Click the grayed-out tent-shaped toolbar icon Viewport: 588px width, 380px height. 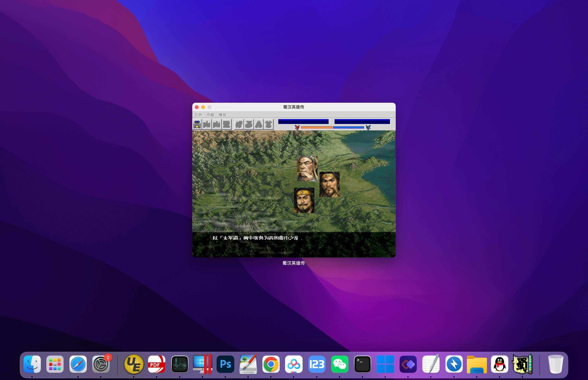(x=259, y=124)
